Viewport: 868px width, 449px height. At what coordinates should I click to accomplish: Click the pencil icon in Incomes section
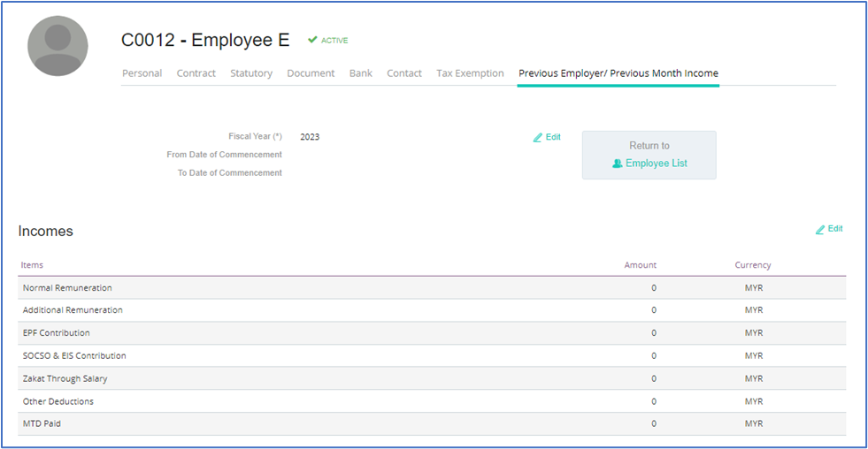[820, 230]
